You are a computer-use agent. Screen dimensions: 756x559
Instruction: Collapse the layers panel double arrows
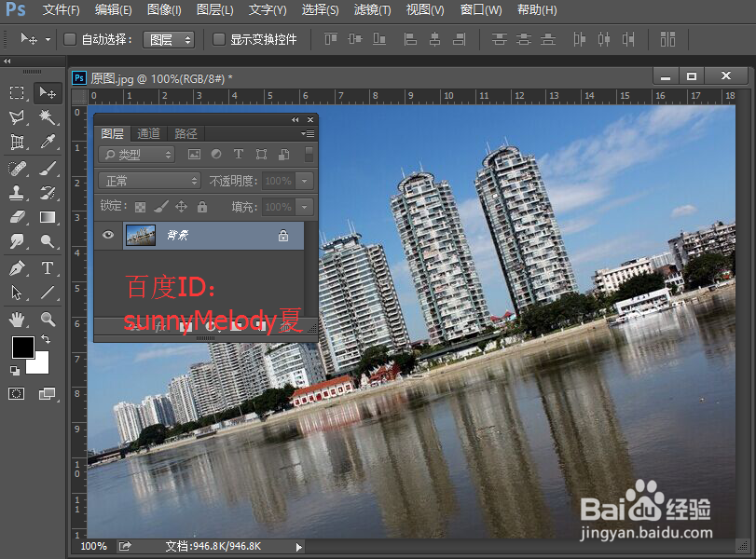coord(296,119)
